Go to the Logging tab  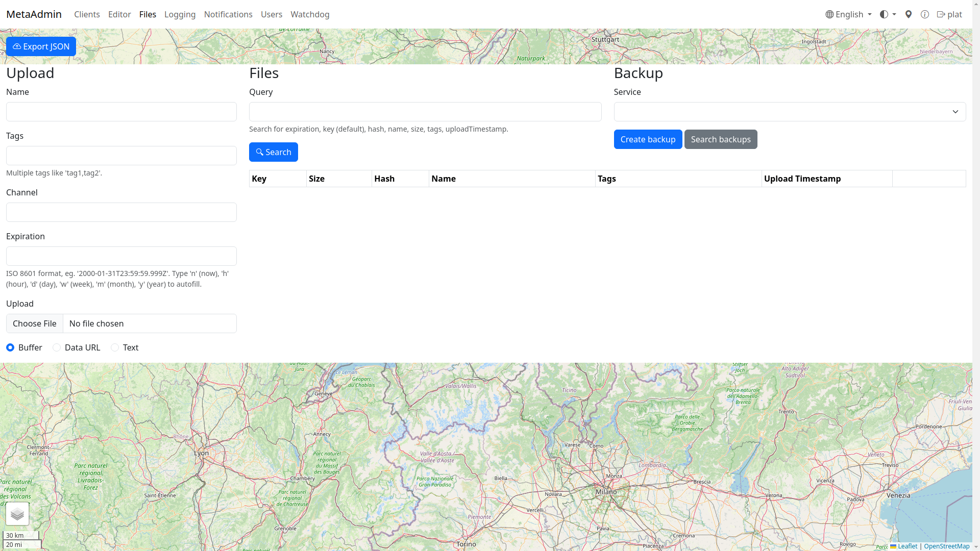point(180,14)
